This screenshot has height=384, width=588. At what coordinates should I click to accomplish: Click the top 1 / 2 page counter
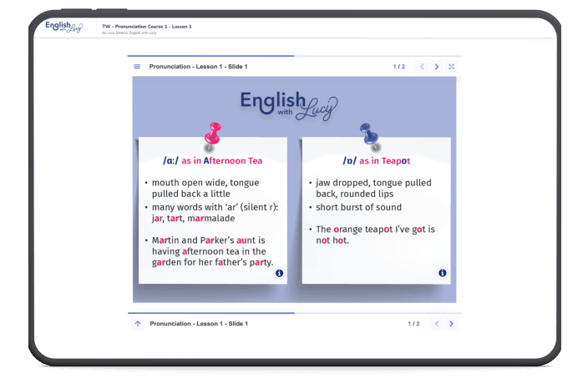coord(398,67)
